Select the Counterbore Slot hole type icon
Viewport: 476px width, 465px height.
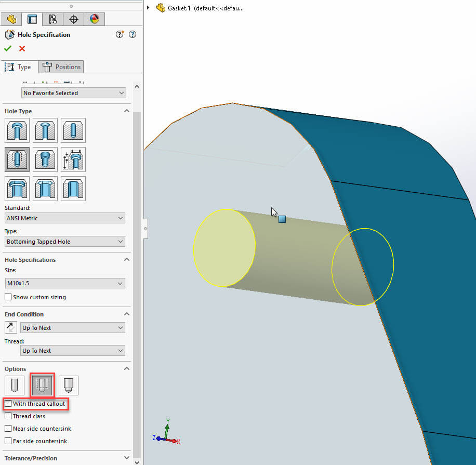[17, 188]
